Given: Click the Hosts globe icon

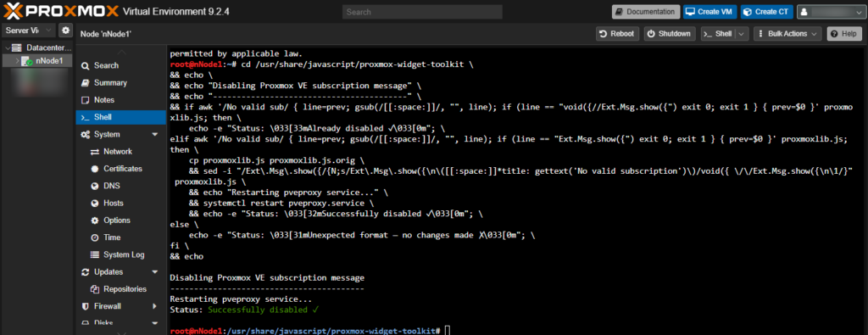Looking at the screenshot, I should coord(95,203).
